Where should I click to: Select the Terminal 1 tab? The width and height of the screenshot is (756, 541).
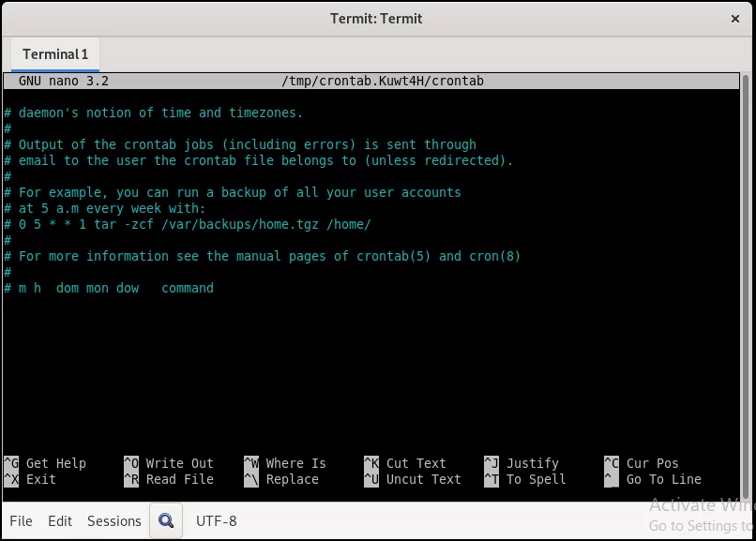[x=55, y=54]
